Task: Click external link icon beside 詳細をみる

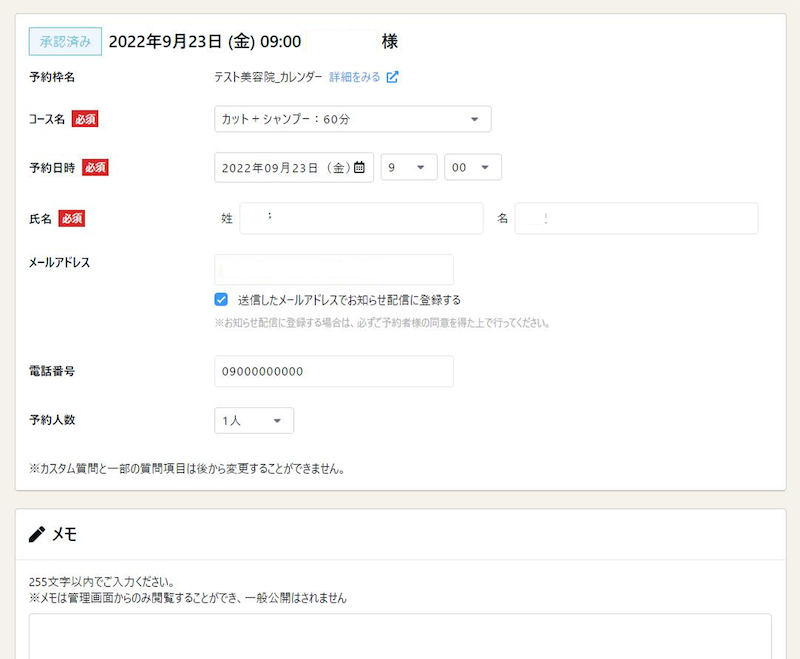Action: 393,77
